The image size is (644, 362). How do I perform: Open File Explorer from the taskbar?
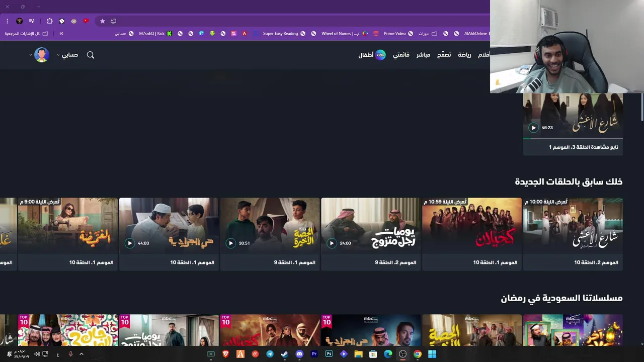point(359,354)
